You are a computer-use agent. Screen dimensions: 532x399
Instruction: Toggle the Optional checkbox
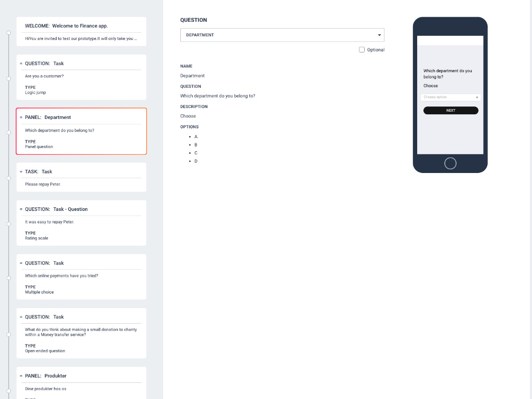coord(362,50)
